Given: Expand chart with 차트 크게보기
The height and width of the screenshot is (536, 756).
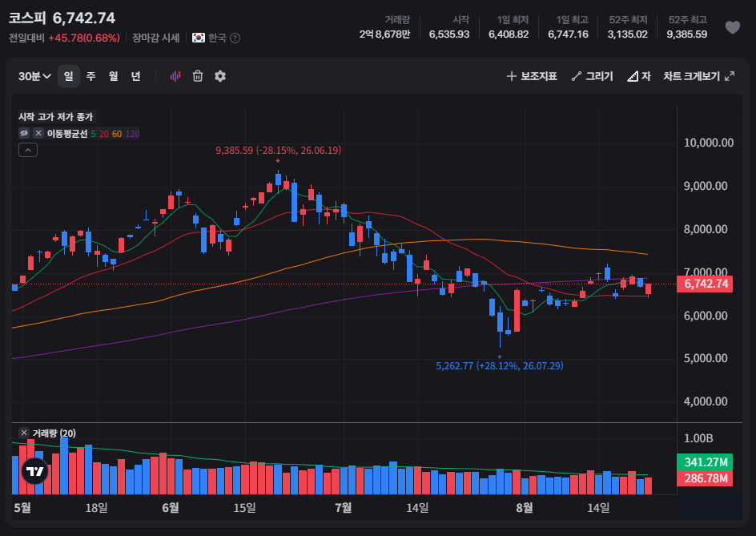Looking at the screenshot, I should click(x=698, y=76).
